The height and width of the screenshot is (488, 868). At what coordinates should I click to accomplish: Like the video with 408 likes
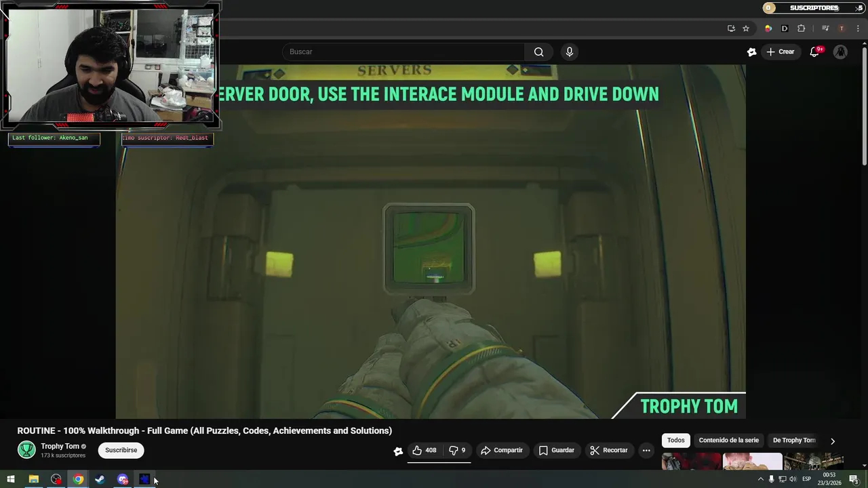(x=424, y=450)
